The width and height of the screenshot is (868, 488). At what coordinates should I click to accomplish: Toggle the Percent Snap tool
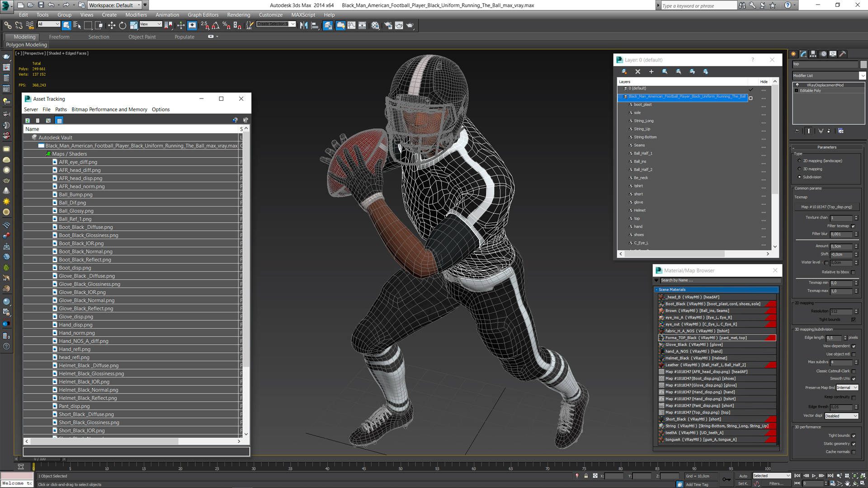[226, 25]
